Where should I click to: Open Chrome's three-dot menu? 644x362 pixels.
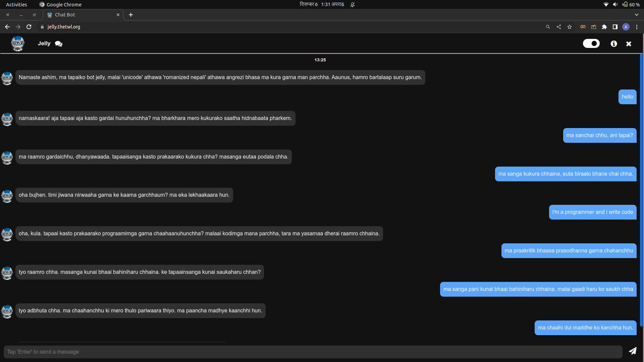pyautogui.click(x=637, y=27)
